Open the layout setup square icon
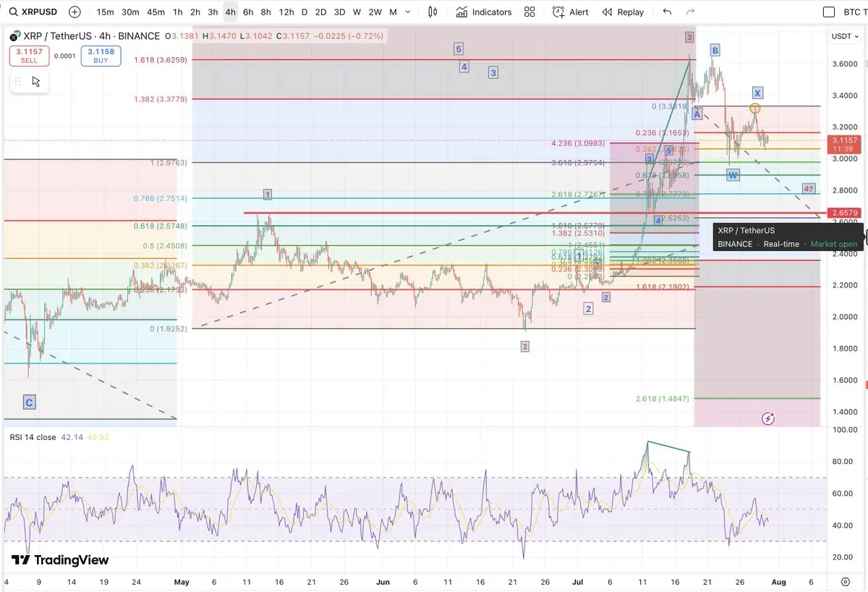Viewport: 868px width, 592px height. pos(829,12)
